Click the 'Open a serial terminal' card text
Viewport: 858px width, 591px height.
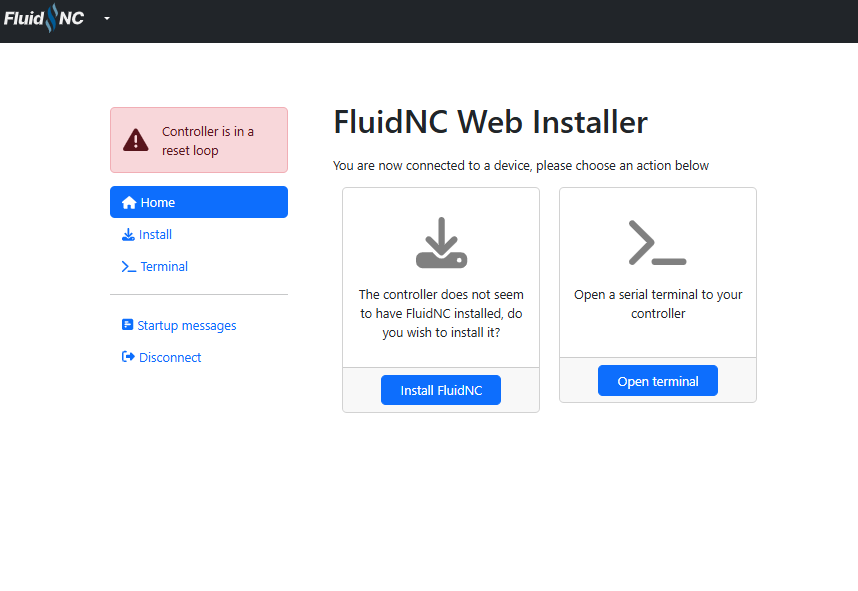(x=658, y=304)
